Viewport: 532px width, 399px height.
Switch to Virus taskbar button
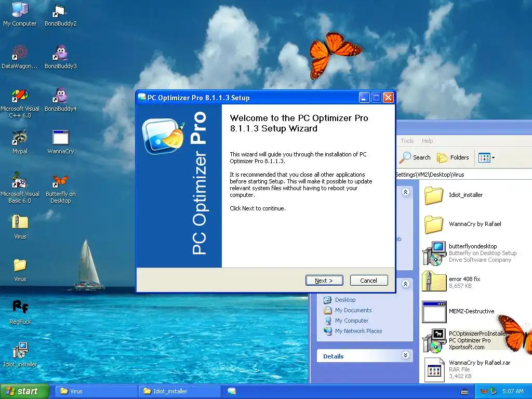tap(96, 391)
